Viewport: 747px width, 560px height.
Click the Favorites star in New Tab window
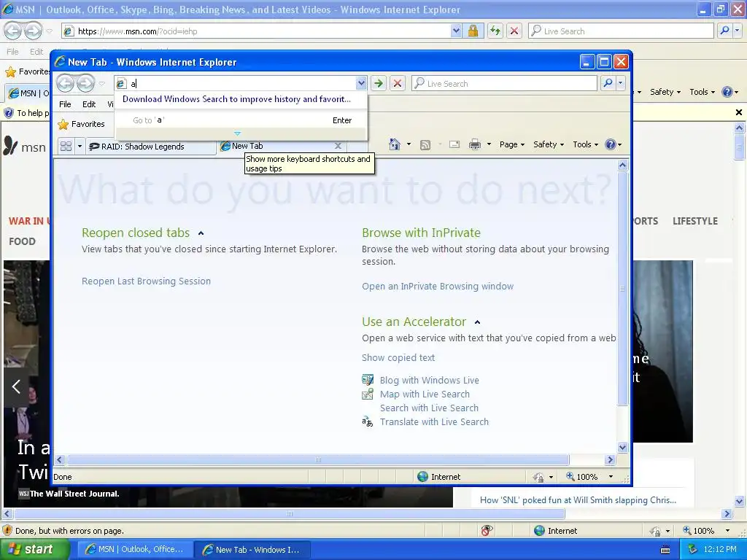(63, 124)
